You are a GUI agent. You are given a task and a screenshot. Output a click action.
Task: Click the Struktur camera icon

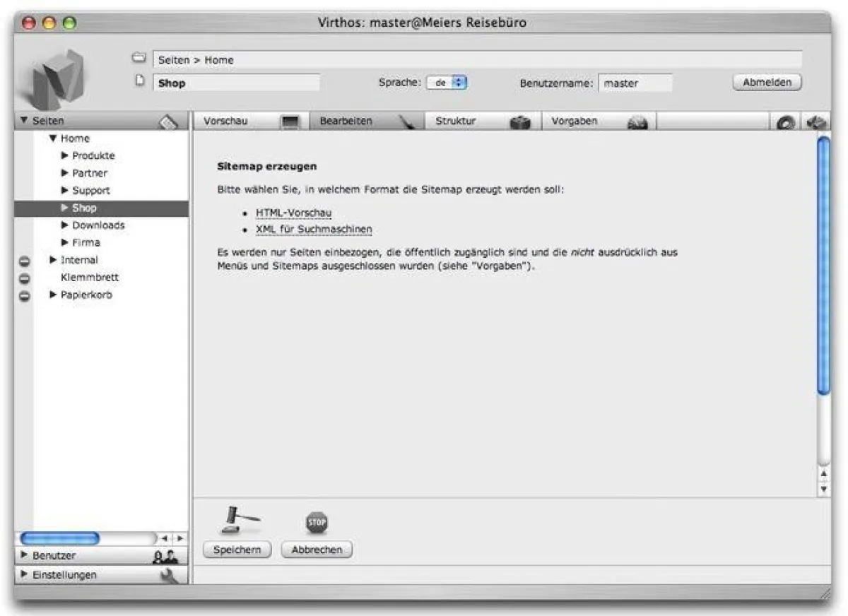point(520,121)
